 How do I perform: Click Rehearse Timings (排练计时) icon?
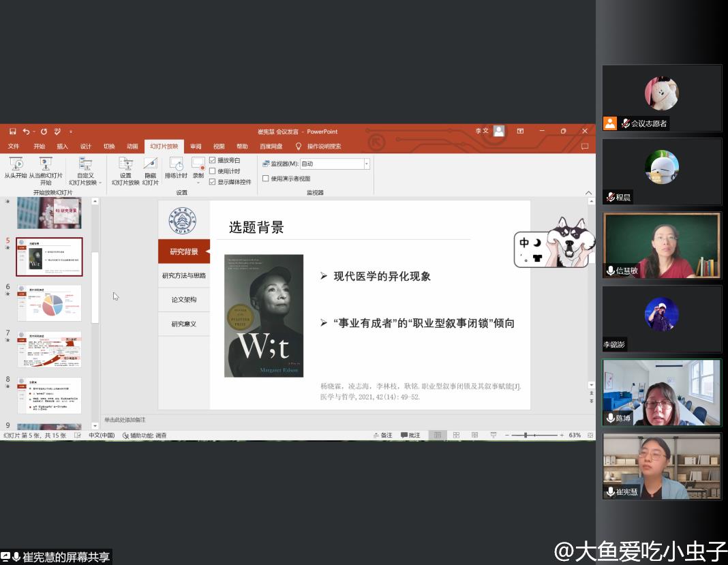[176, 168]
